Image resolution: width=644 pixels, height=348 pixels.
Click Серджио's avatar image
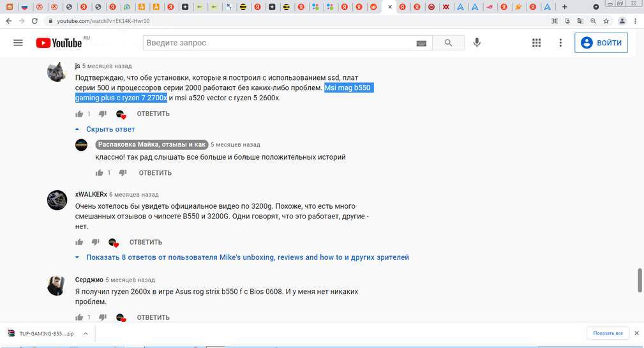[57, 285]
